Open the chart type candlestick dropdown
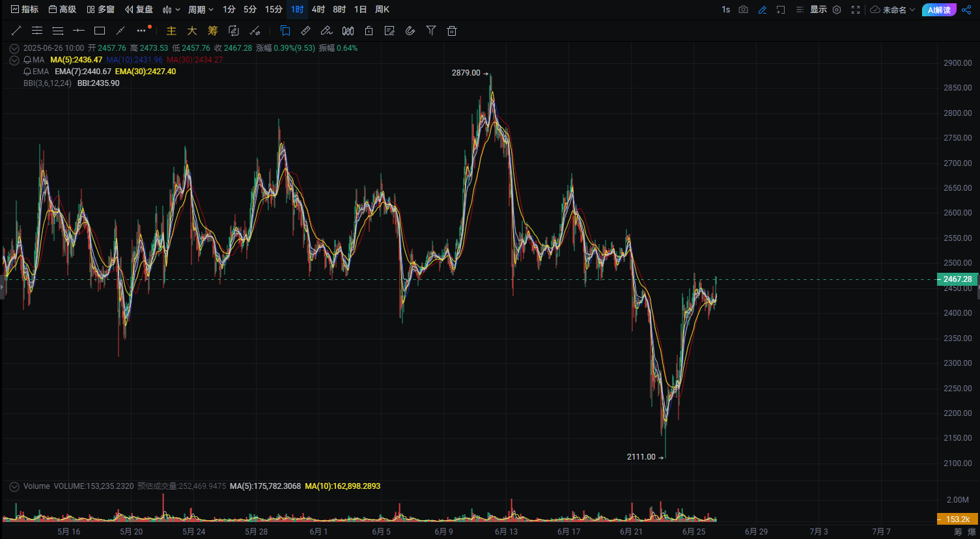Image resolution: width=980 pixels, height=539 pixels. coord(171,10)
